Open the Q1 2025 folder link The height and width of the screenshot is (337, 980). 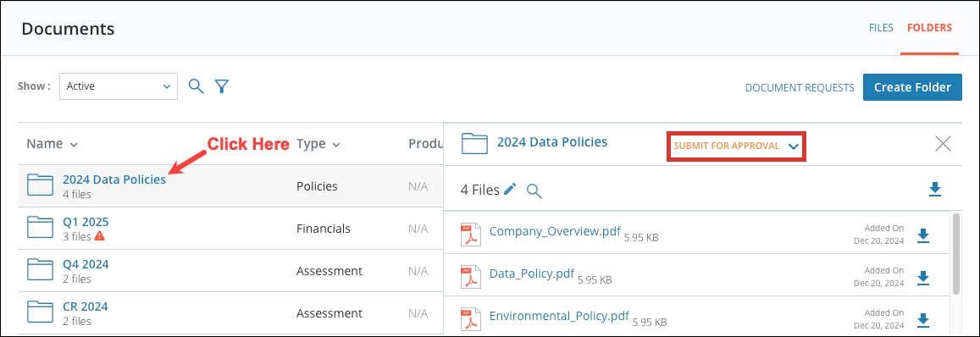coord(86,222)
